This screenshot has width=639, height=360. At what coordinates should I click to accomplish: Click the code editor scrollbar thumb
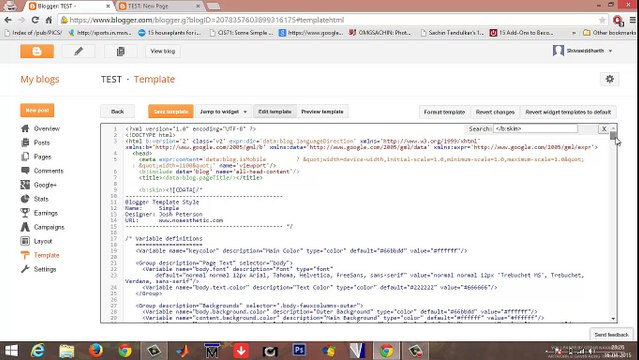click(613, 135)
